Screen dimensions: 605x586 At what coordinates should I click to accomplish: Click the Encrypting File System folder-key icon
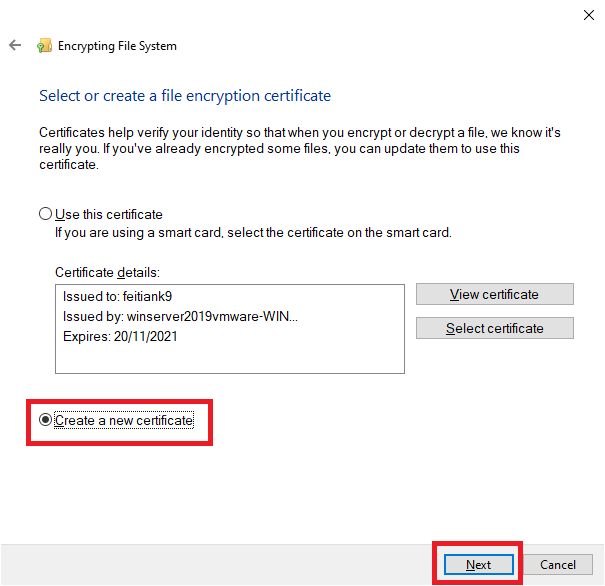pos(44,46)
